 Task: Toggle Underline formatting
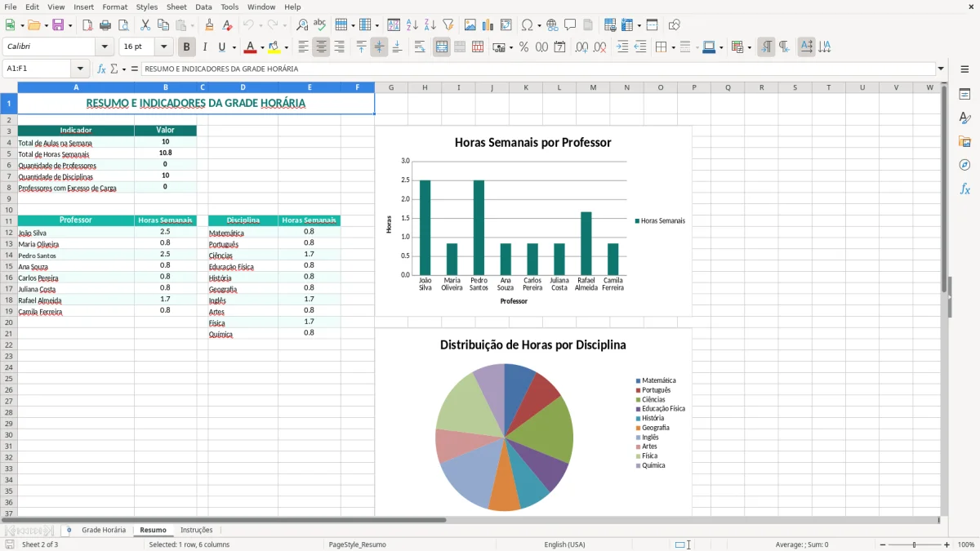coord(222,47)
